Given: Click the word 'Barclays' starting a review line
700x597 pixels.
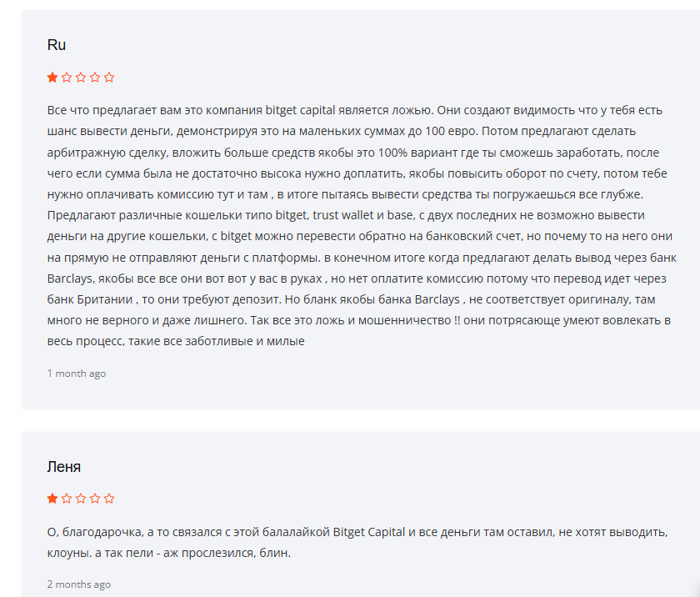Looking at the screenshot, I should pyautogui.click(x=70, y=278).
